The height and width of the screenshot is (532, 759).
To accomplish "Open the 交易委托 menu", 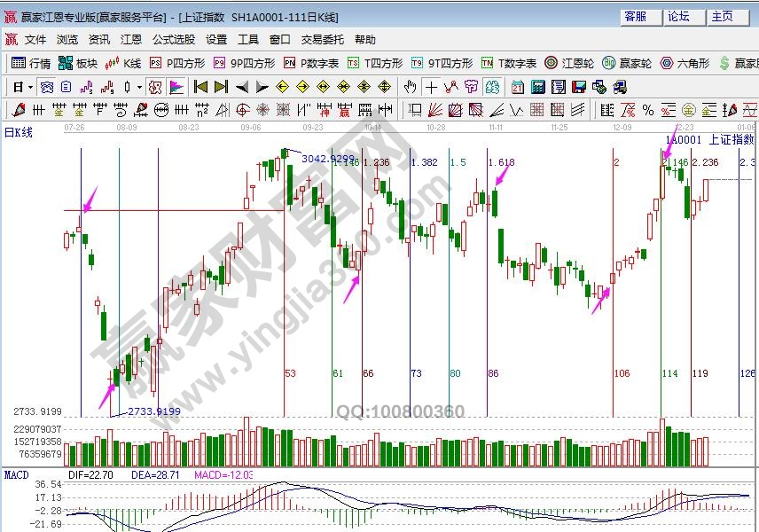I will pos(323,40).
